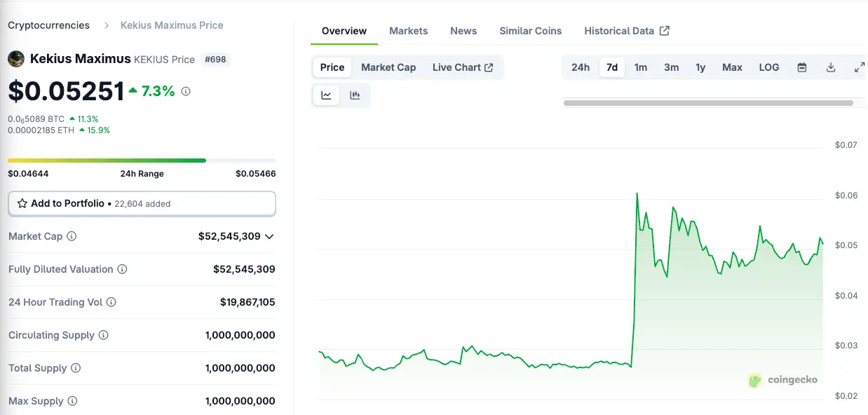This screenshot has height=415, width=868.
Task: Select the 24h timeframe
Action: (x=581, y=67)
